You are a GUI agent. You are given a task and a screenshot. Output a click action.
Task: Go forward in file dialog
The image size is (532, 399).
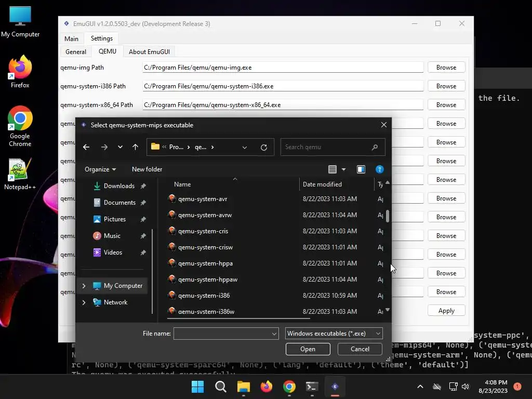[x=104, y=147]
